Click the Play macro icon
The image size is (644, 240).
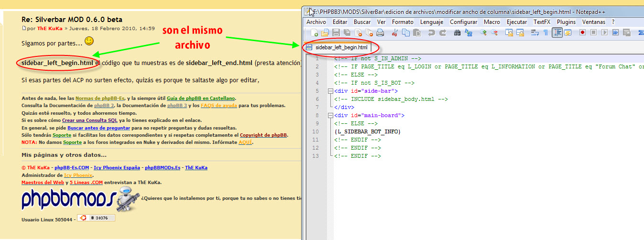pyautogui.click(x=605, y=33)
